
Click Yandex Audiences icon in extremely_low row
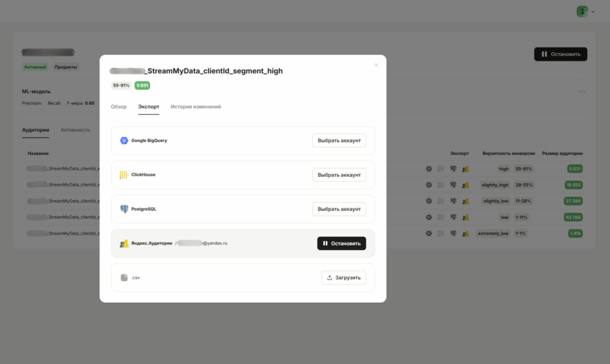click(x=465, y=234)
